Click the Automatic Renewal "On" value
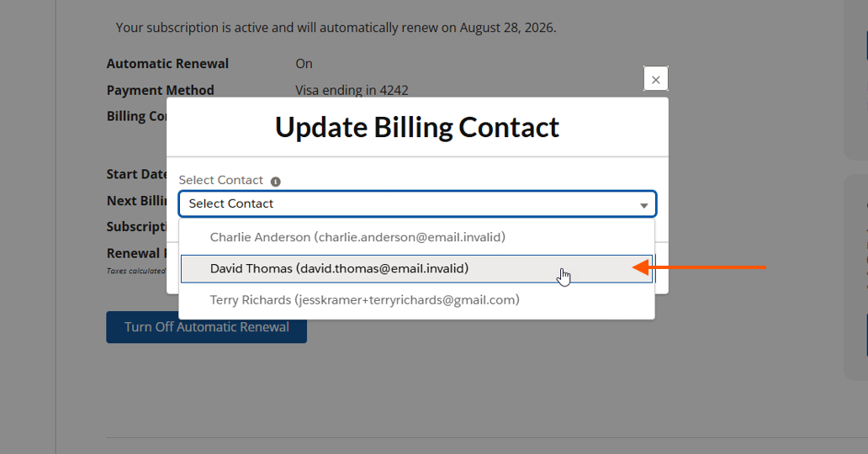The width and height of the screenshot is (868, 454). coord(304,64)
